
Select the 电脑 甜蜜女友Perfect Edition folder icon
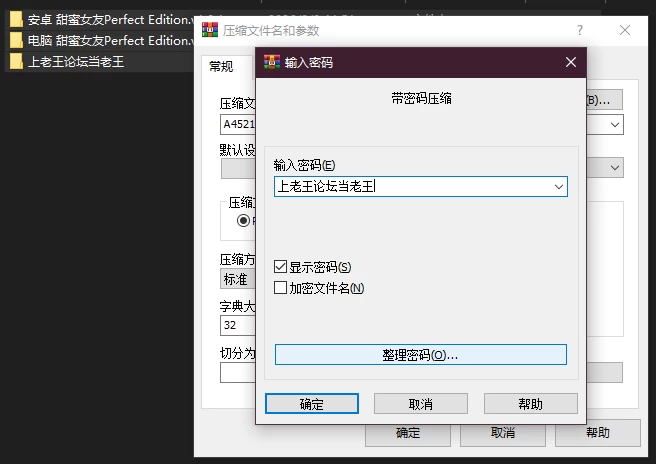click(x=16, y=41)
